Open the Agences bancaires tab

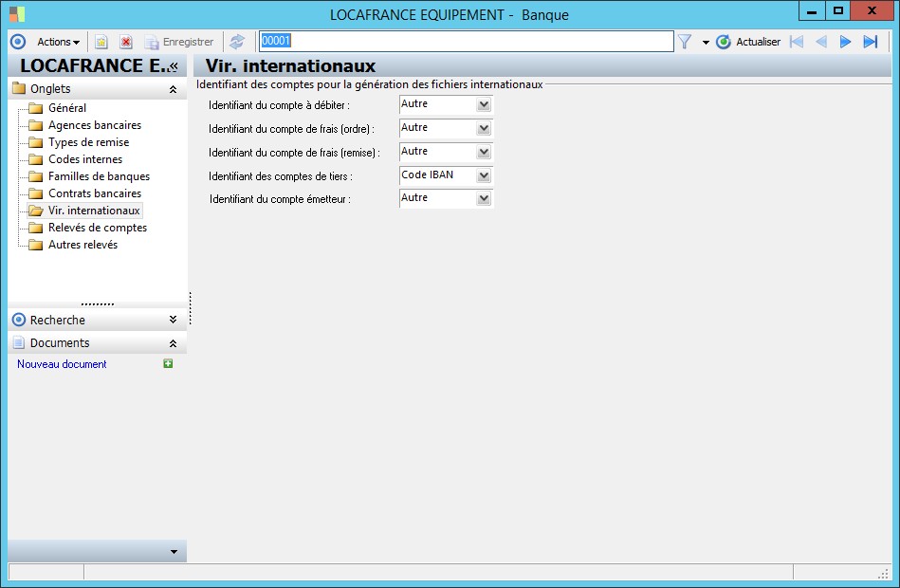95,125
